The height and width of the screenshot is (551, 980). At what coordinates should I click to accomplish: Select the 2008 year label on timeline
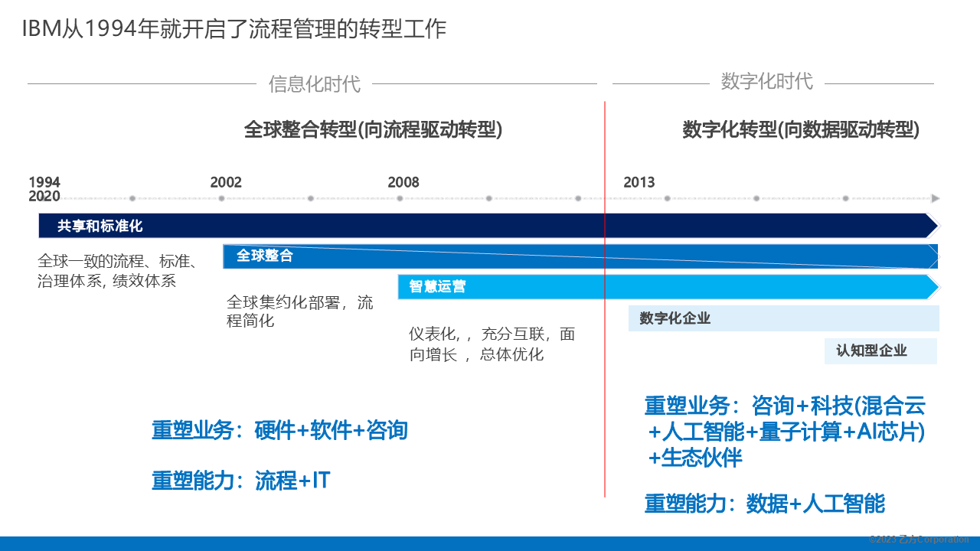403,182
